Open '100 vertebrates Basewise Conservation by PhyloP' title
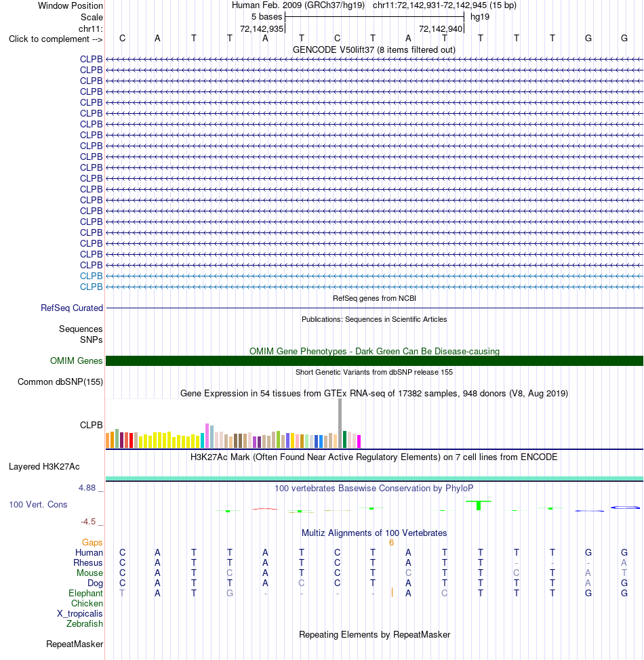Viewport: 644px width, 660px height. click(374, 489)
